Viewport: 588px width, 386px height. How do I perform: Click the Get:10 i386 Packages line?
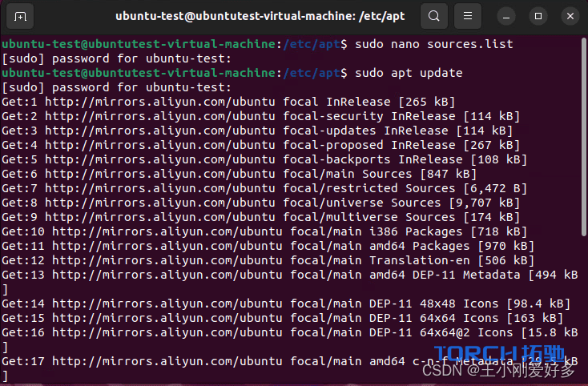264,231
